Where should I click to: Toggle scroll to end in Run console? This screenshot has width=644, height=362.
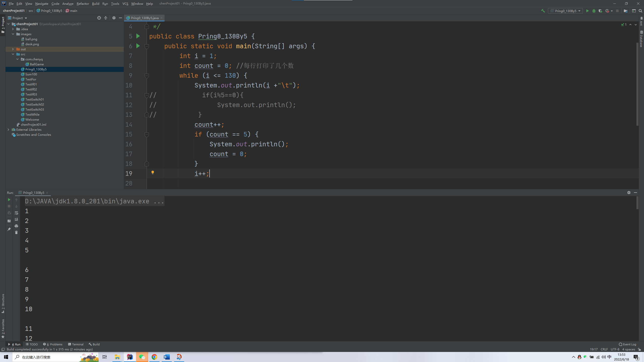click(16, 219)
